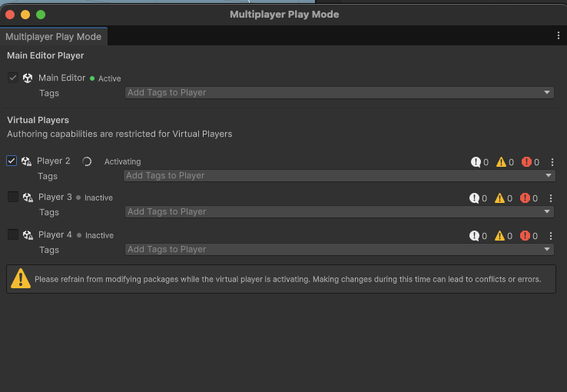567x392 pixels.
Task: Click Player 3 error count icon
Action: [525, 198]
